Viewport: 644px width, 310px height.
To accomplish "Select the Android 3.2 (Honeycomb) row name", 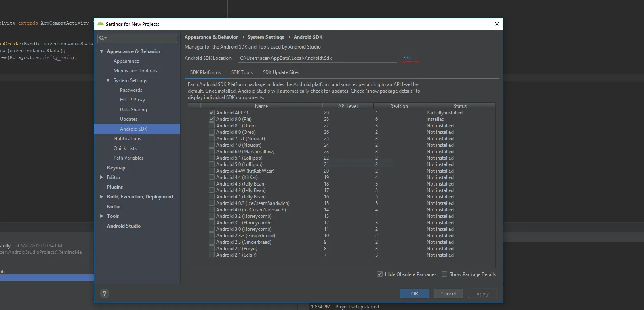I will (x=244, y=216).
